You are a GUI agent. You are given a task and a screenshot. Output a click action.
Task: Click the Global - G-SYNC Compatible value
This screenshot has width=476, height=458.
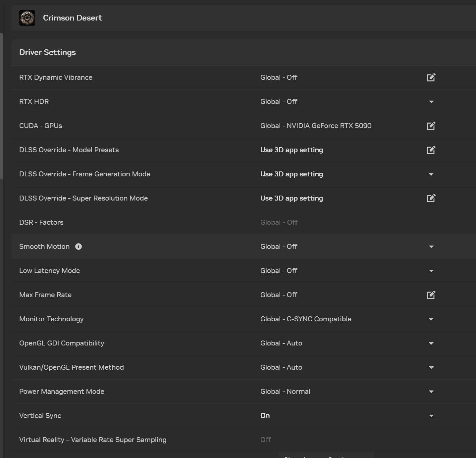[x=306, y=319]
